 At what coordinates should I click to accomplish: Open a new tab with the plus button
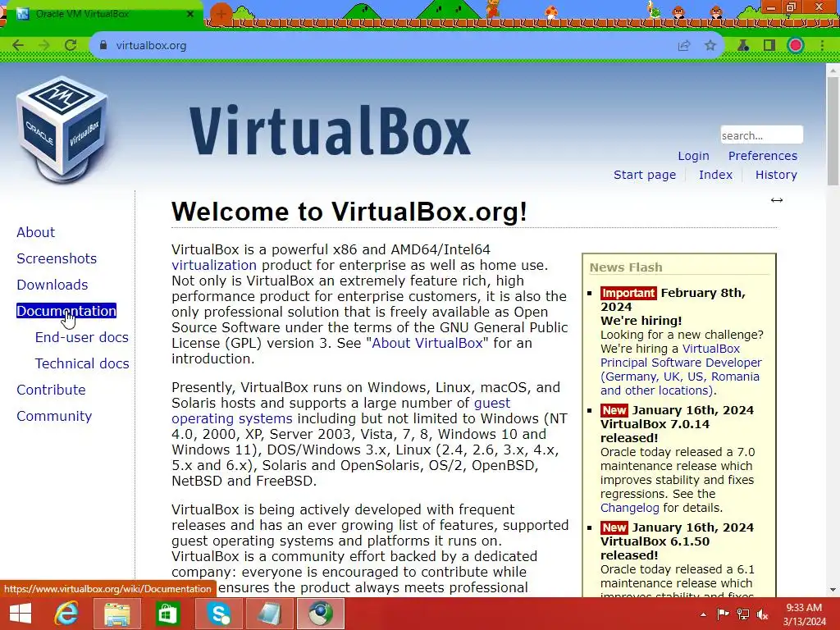[x=221, y=14]
